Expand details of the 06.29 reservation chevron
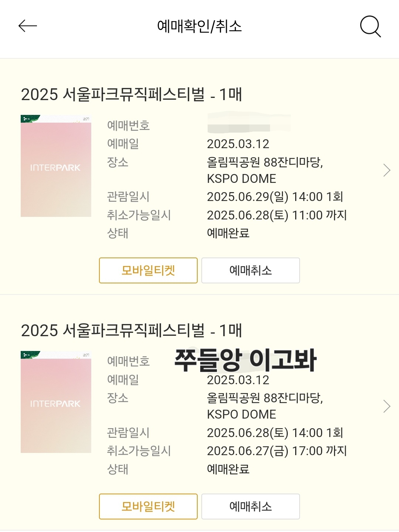Screen dimensions: 399x532 coord(387,170)
